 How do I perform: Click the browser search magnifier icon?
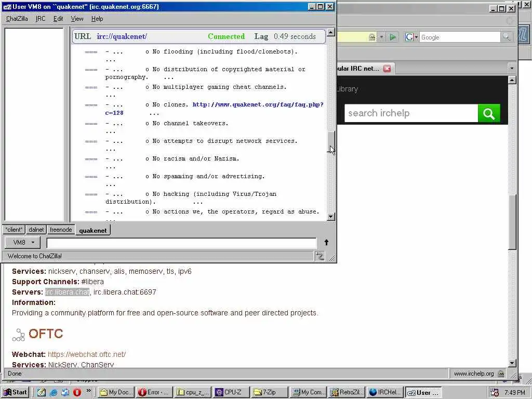click(506, 37)
